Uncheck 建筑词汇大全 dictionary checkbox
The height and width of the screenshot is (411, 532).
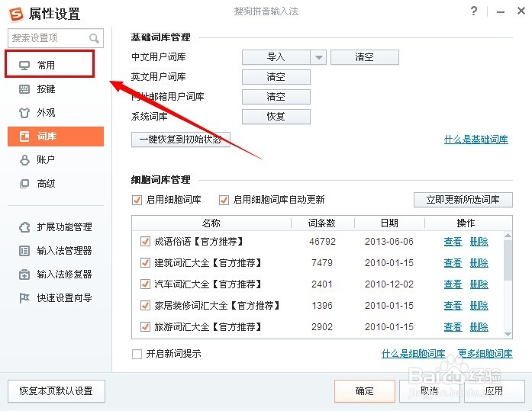coord(145,262)
